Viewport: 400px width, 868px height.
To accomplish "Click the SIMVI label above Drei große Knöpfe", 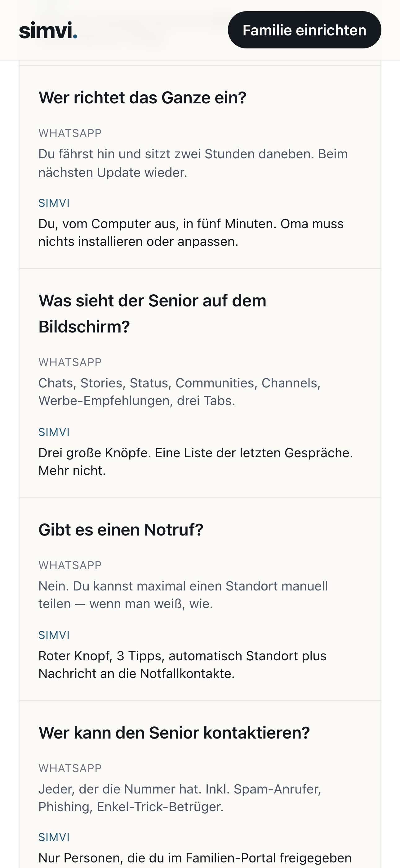I will [54, 432].
